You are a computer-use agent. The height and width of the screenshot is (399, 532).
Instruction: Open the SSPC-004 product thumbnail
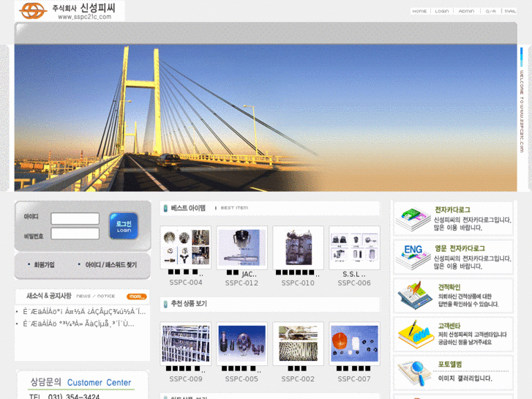pyautogui.click(x=186, y=247)
